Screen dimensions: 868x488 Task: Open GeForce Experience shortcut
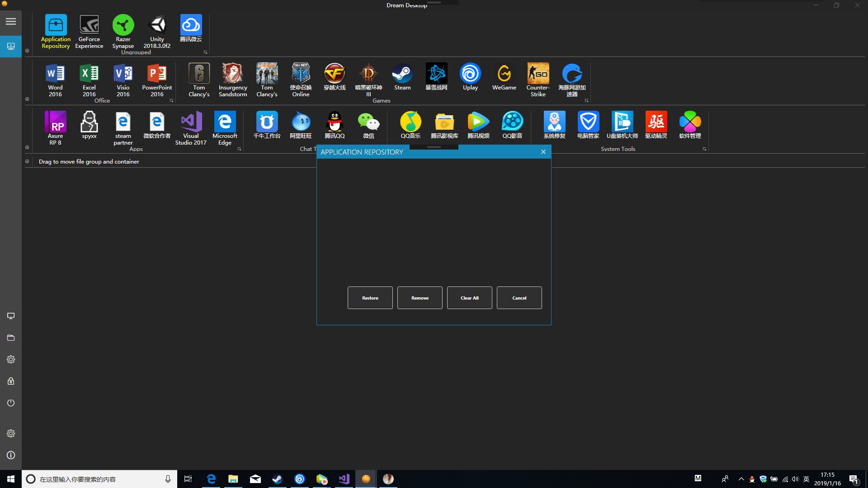point(89,25)
